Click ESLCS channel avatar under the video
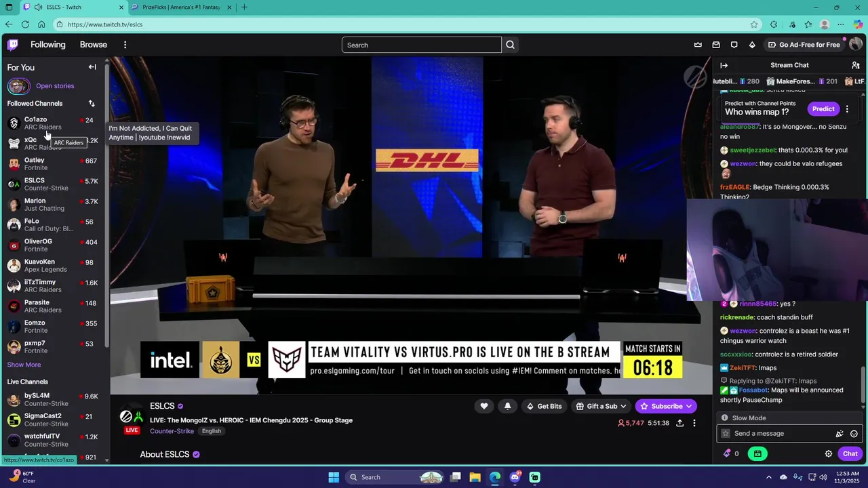Screen dimensions: 868x488 click(131, 416)
